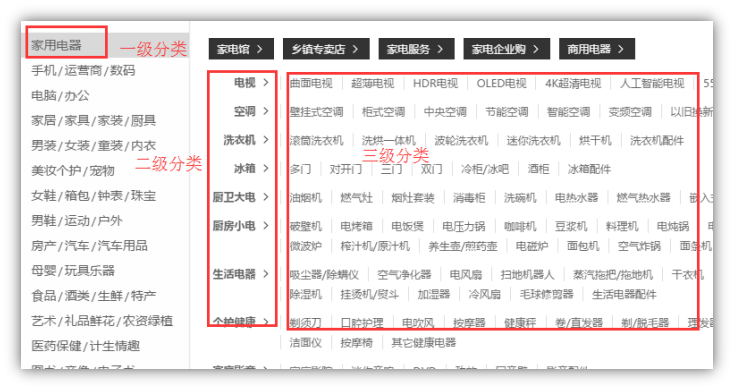The image size is (735, 390).
Task: Select 家居/家具/家装/厨具 category
Action: point(93,120)
